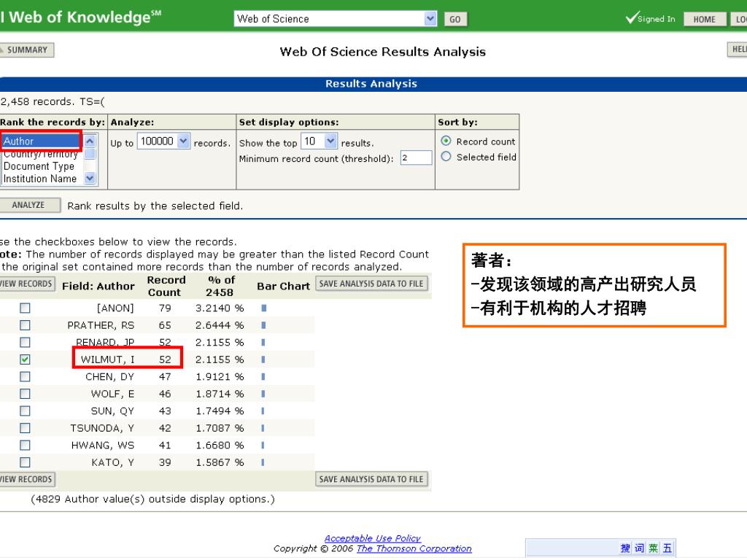Select Record count sort option

[x=446, y=141]
